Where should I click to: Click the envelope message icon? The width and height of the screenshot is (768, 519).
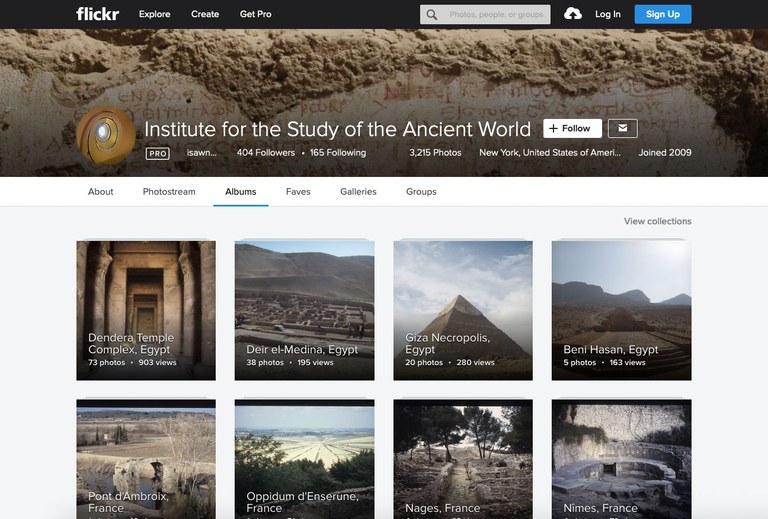click(622, 128)
